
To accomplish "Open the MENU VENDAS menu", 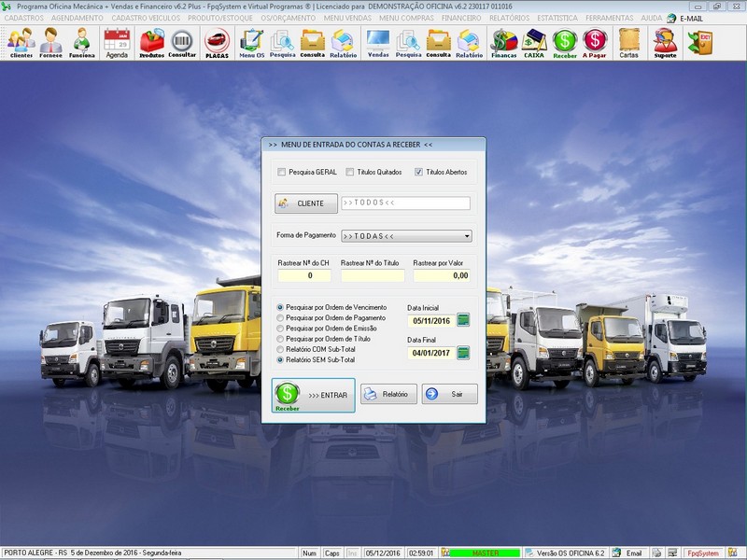I will pos(347,18).
